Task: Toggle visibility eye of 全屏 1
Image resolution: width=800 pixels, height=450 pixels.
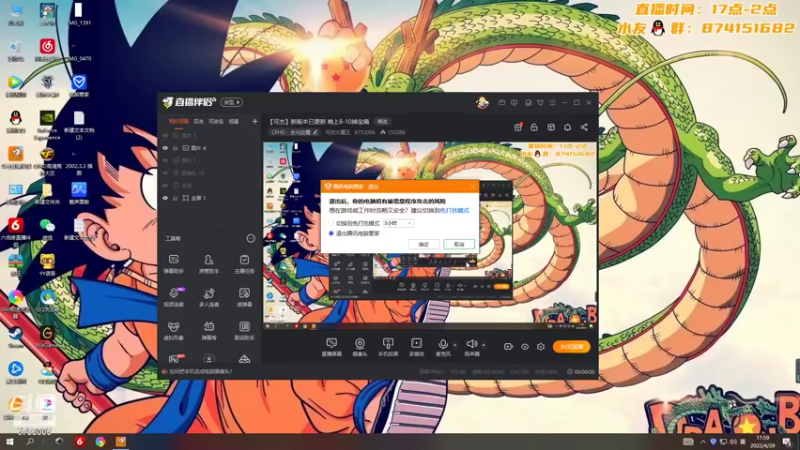Action: click(x=165, y=198)
